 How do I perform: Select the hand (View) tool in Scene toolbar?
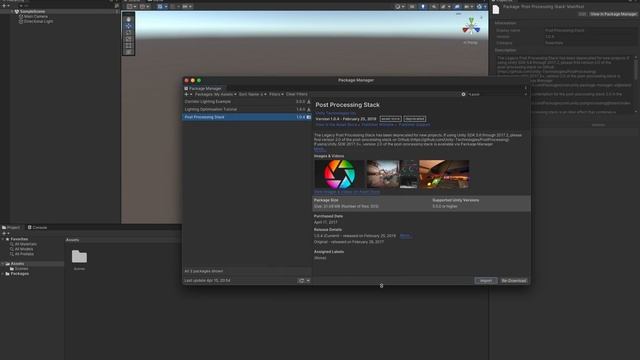point(129,19)
